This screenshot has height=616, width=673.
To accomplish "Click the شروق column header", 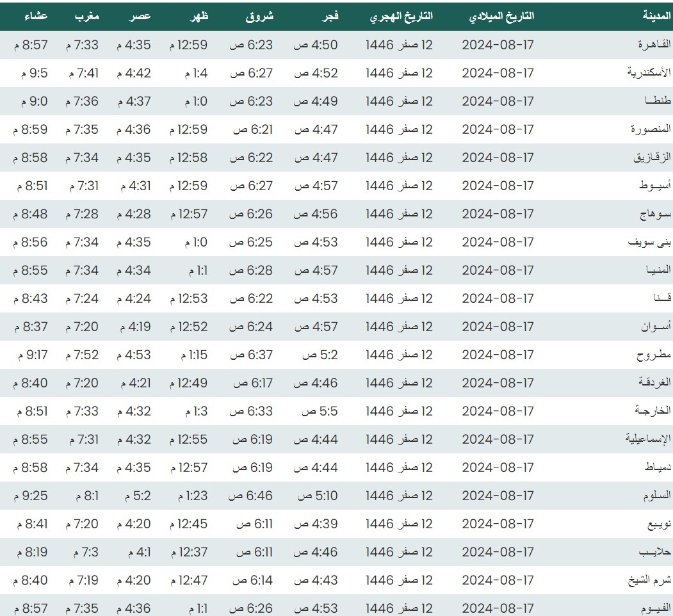I will (x=259, y=16).
